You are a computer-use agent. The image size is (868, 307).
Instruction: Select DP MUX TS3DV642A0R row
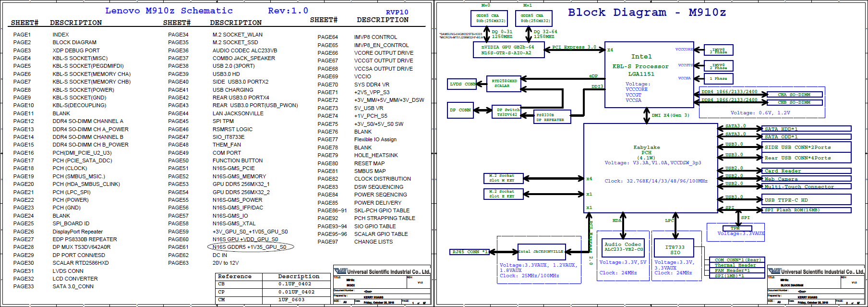[62, 247]
